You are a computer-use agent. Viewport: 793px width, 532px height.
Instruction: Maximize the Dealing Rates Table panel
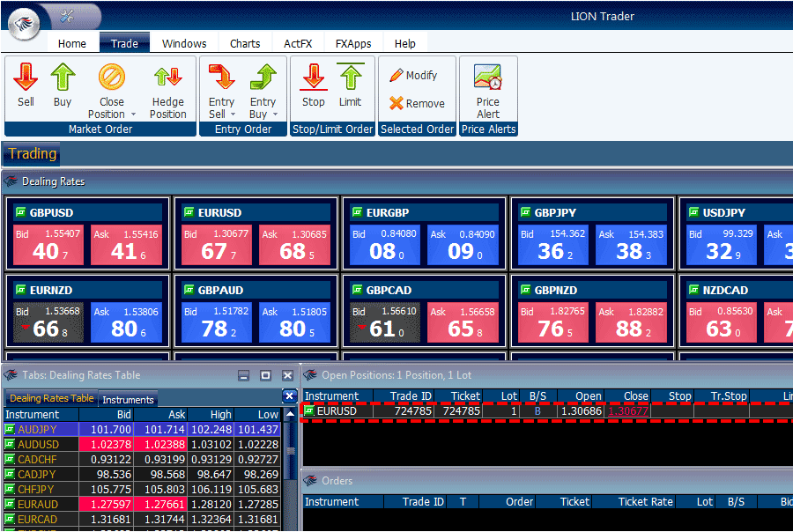[x=265, y=375]
